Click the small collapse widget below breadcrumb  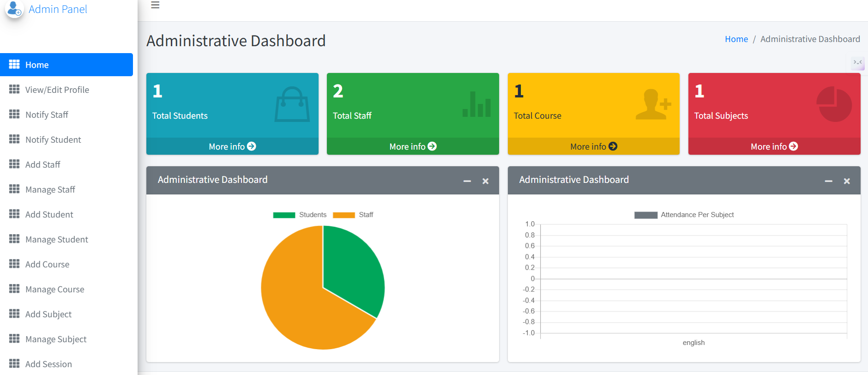[857, 63]
